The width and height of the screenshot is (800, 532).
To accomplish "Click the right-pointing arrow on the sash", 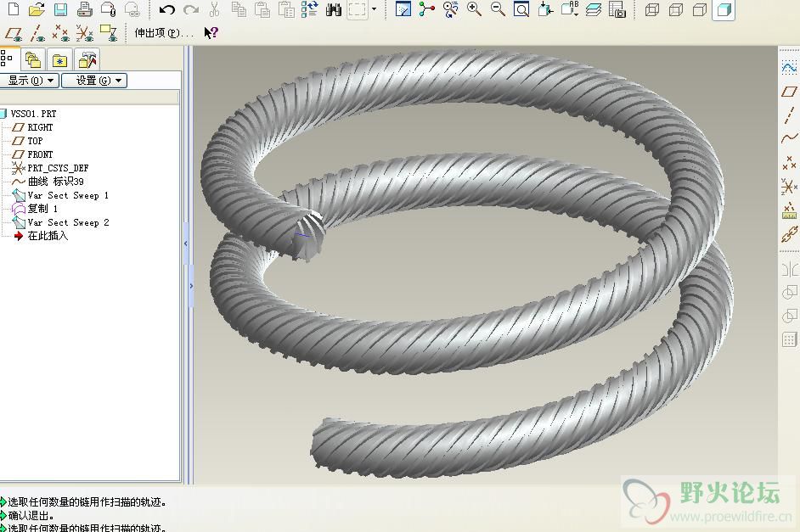I will point(191,286).
